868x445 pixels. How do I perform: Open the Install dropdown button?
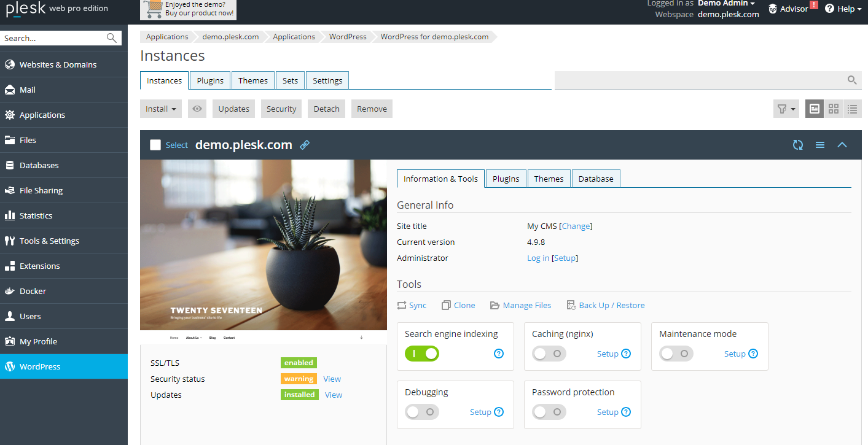[161, 109]
